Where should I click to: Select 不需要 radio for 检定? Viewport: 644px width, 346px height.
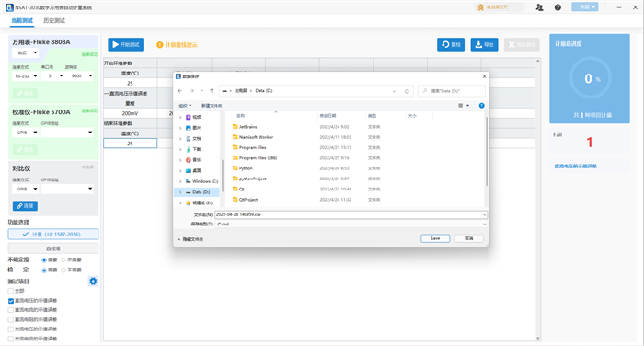point(63,270)
